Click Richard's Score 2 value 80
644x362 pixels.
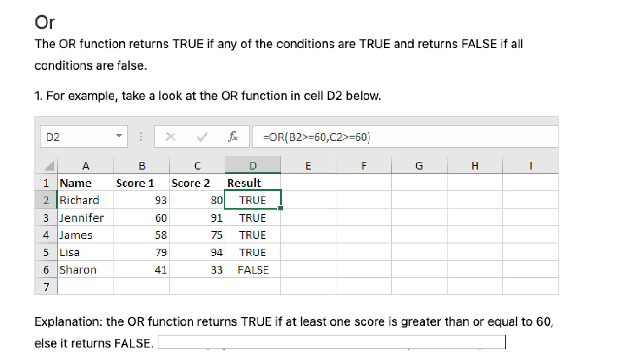pos(197,200)
